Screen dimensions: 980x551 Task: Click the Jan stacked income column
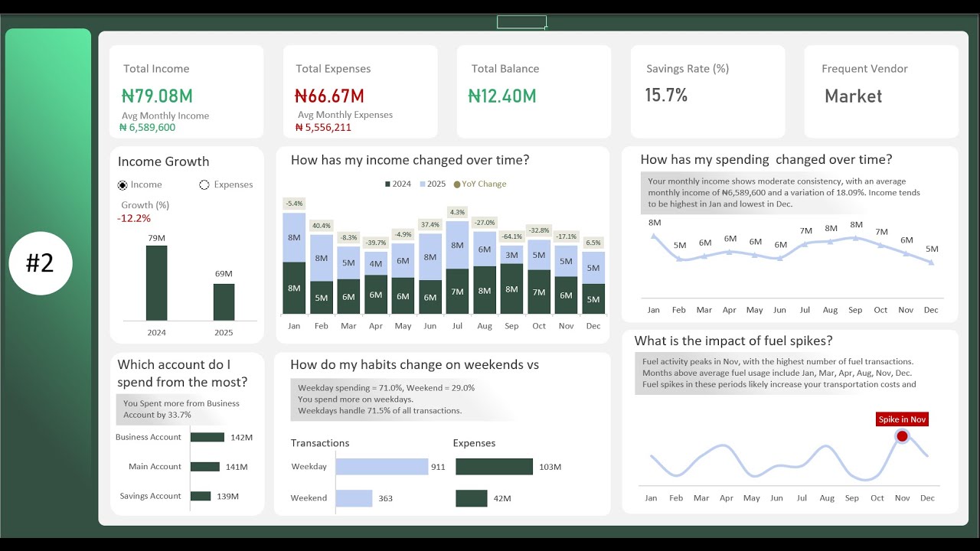coord(294,263)
